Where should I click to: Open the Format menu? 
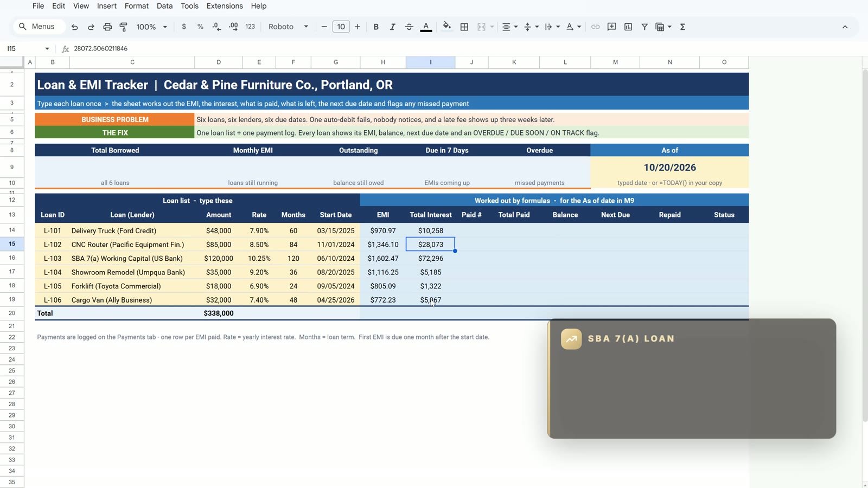(137, 6)
